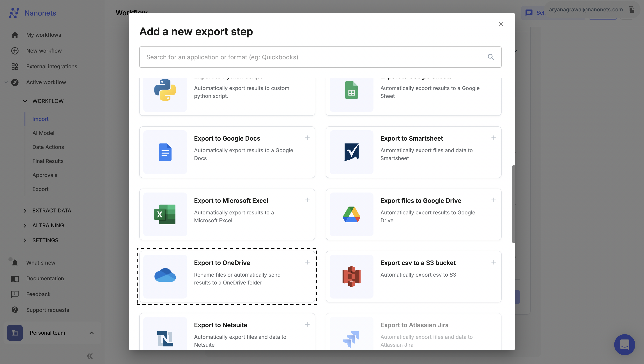Click the Export to Atlassian Jira title

414,325
